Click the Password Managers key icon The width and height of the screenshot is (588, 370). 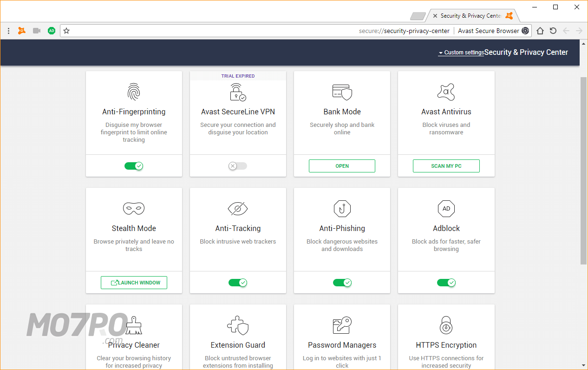[342, 325]
